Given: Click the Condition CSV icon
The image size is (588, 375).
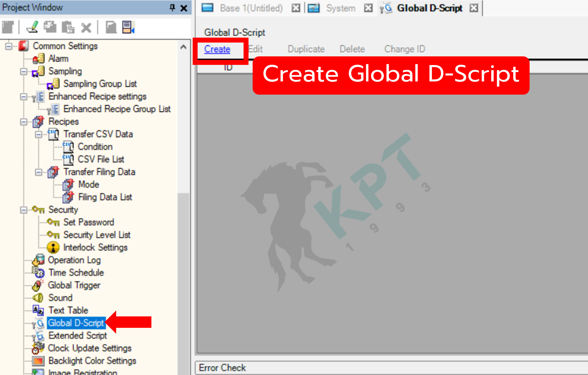Looking at the screenshot, I should [68, 147].
